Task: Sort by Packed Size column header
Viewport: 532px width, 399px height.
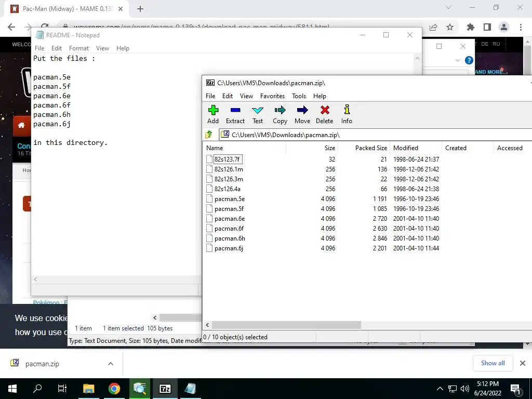Action: pyautogui.click(x=364, y=148)
